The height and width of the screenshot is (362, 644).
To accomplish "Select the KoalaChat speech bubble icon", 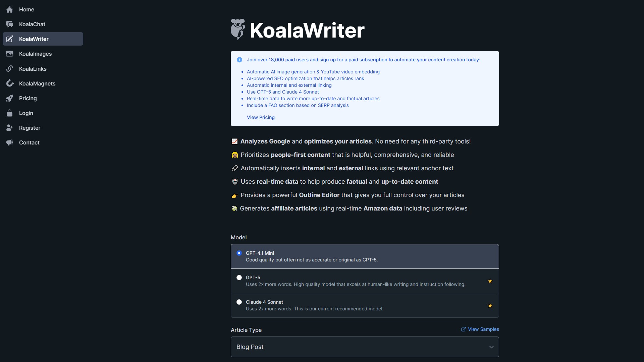I will pyautogui.click(x=10, y=24).
